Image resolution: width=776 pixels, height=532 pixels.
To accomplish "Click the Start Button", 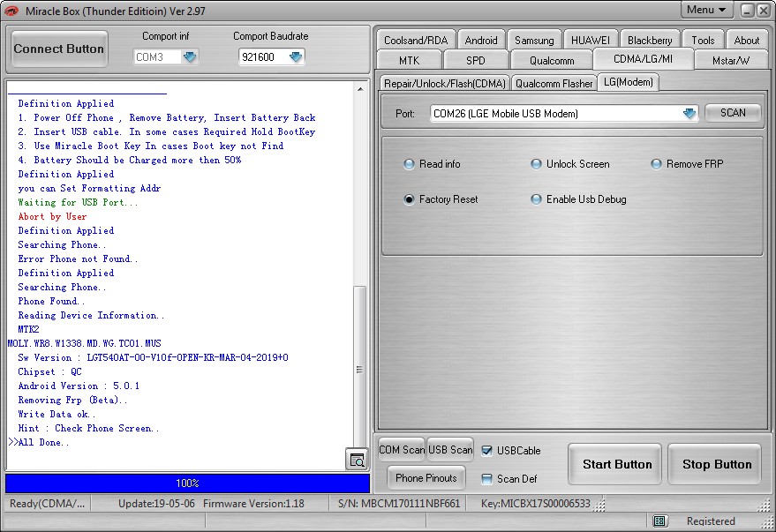I will click(x=616, y=464).
